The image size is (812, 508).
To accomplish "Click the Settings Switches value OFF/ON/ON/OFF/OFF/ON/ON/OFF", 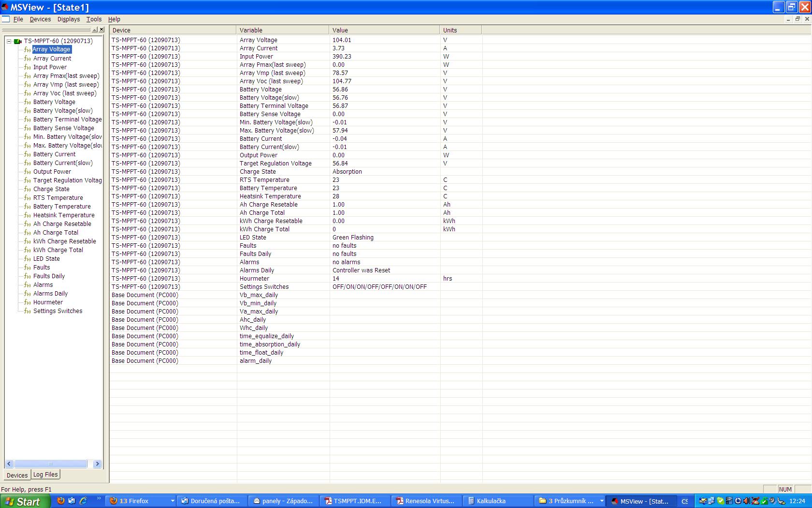I will (x=379, y=287).
